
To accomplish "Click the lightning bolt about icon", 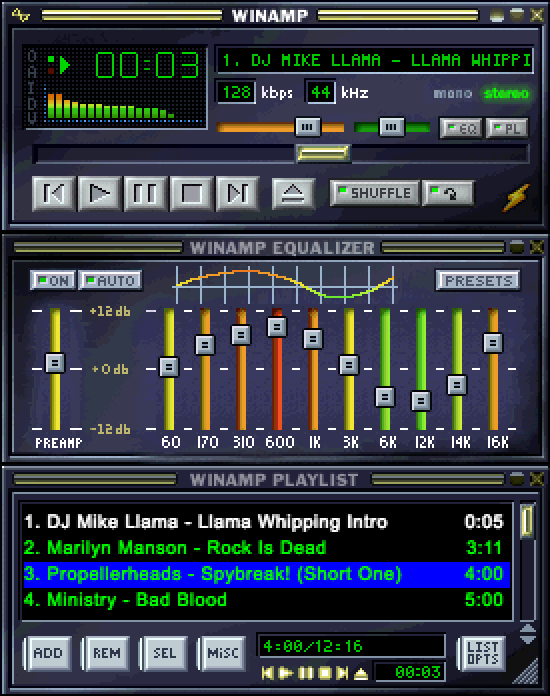I will [x=516, y=198].
